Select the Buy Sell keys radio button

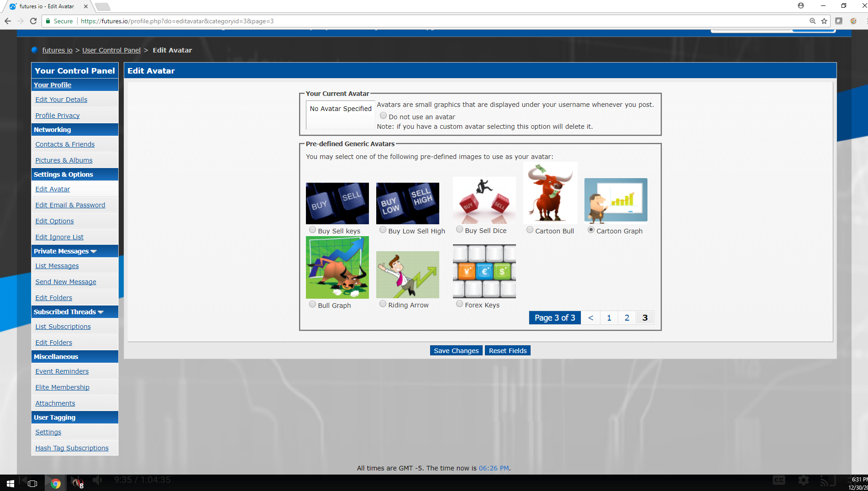pyautogui.click(x=312, y=230)
